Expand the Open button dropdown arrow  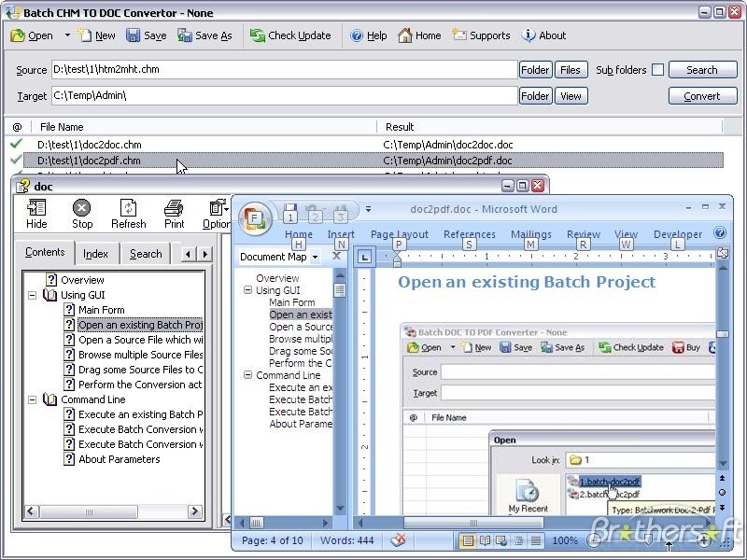67,35
